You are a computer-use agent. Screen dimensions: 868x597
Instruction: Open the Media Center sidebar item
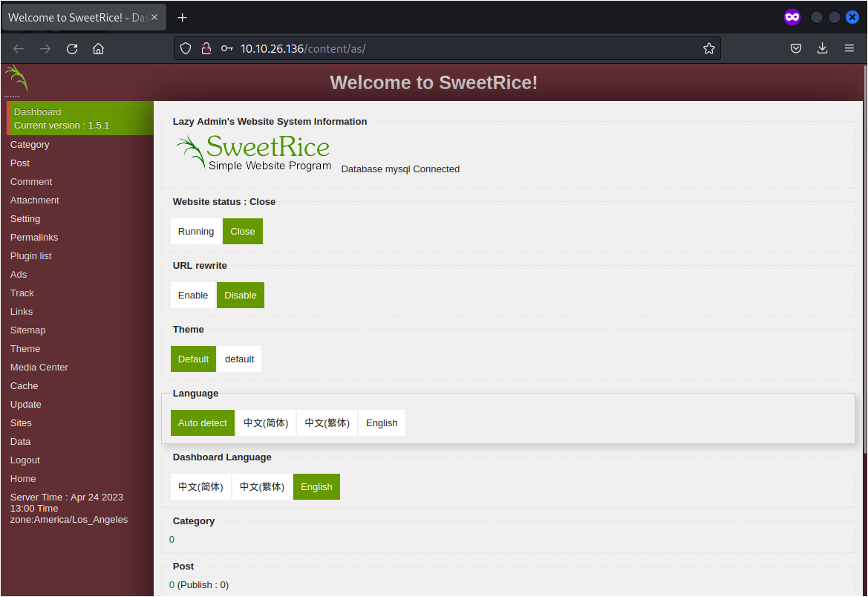(x=39, y=368)
